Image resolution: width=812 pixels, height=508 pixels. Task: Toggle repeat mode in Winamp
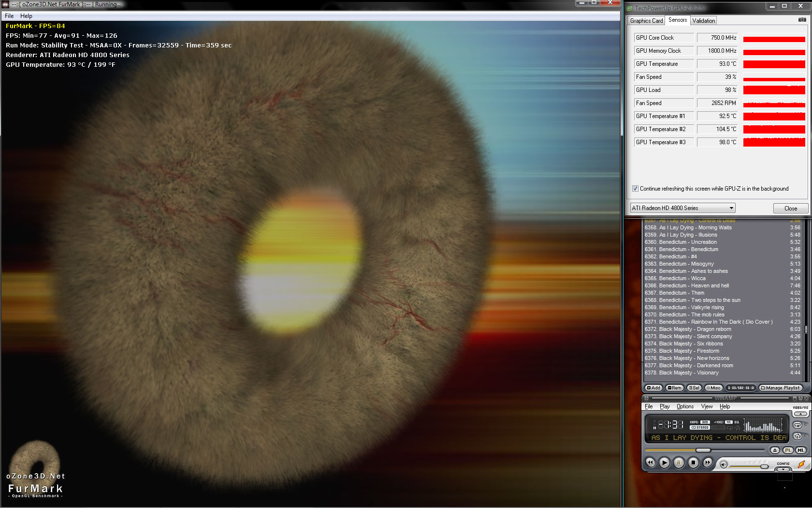click(797, 425)
